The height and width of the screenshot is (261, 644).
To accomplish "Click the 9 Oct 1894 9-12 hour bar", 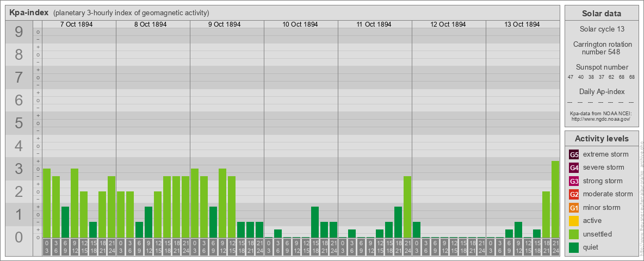I will pyautogui.click(x=222, y=203).
